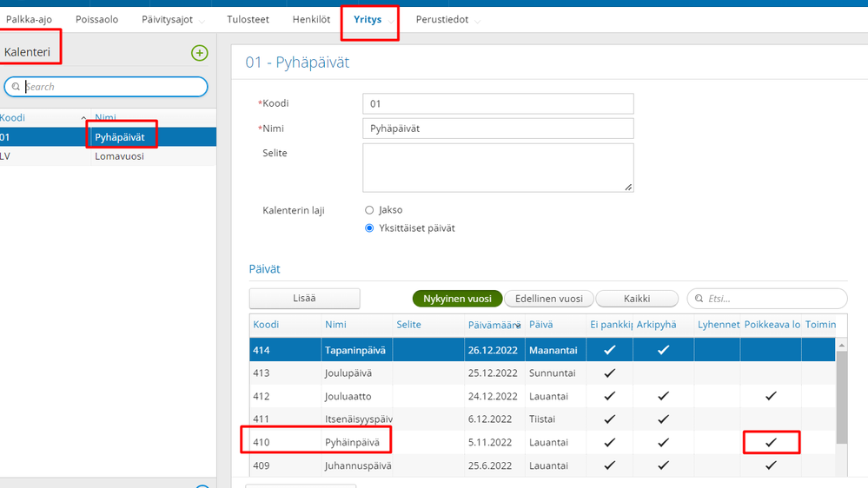The height and width of the screenshot is (488, 868).
Task: Toggle Ei pankkipäivä check for Joulupäivä
Action: pos(609,373)
